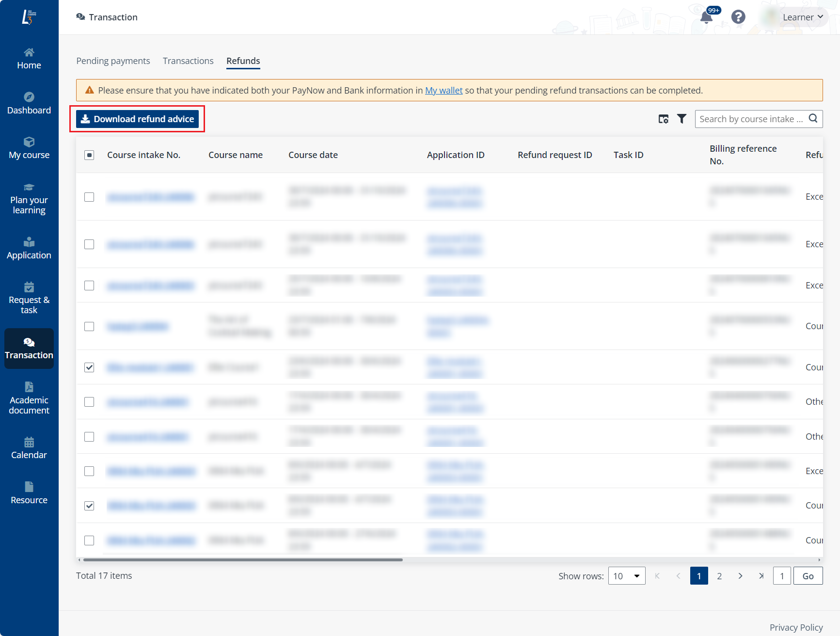Check the first row's checkbox
The height and width of the screenshot is (636, 840).
(89, 197)
